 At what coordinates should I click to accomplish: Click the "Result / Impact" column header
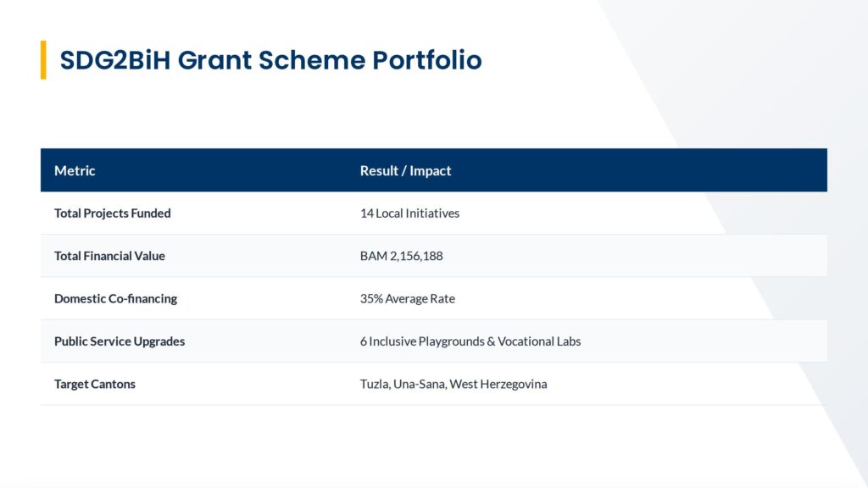405,170
